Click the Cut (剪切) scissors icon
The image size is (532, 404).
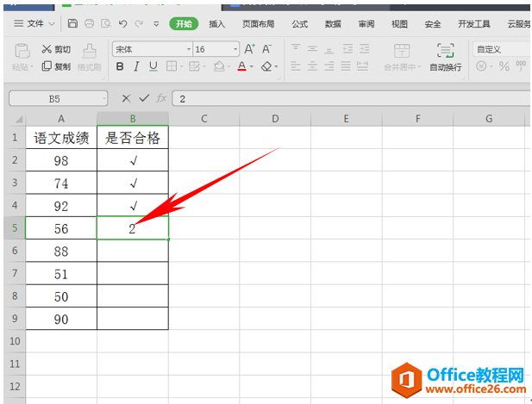click(47, 49)
